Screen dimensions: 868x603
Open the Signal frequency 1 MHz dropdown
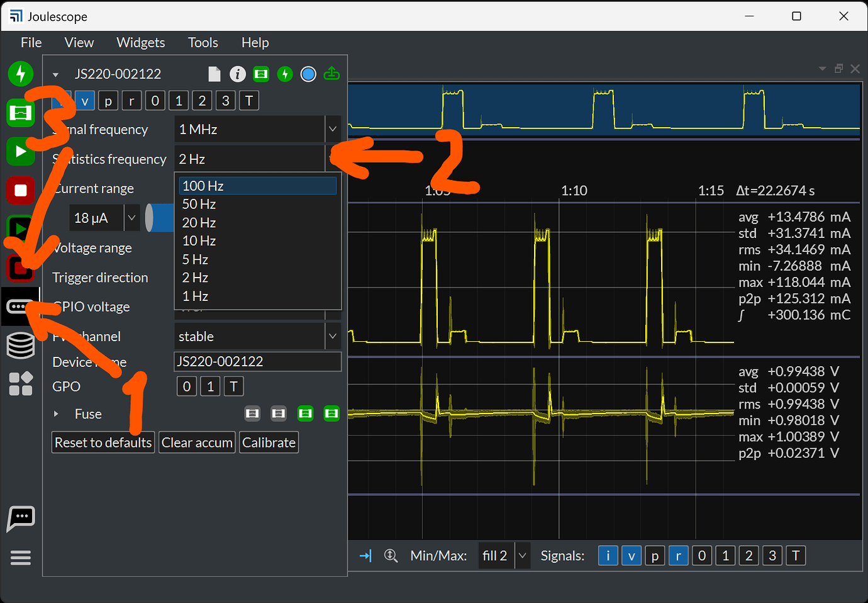click(258, 130)
